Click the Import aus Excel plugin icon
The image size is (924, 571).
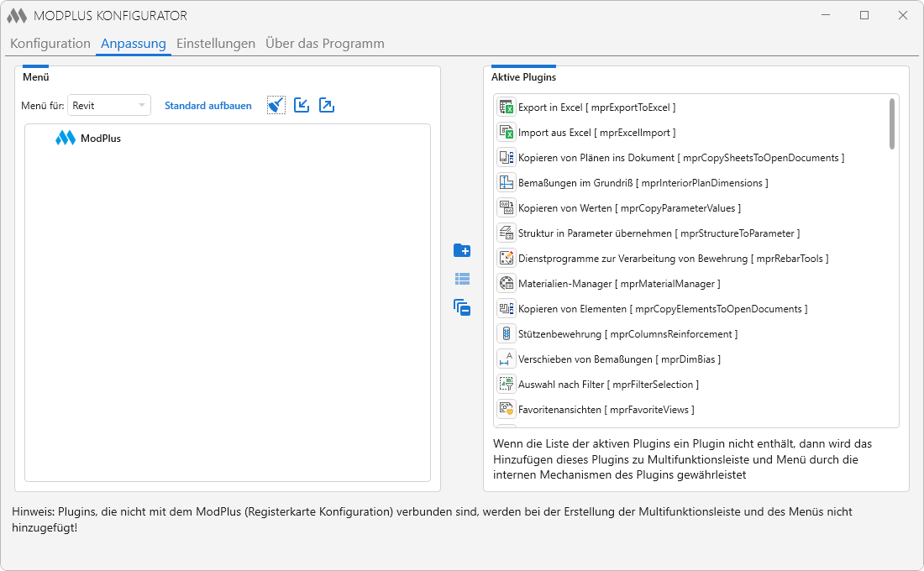coord(507,133)
